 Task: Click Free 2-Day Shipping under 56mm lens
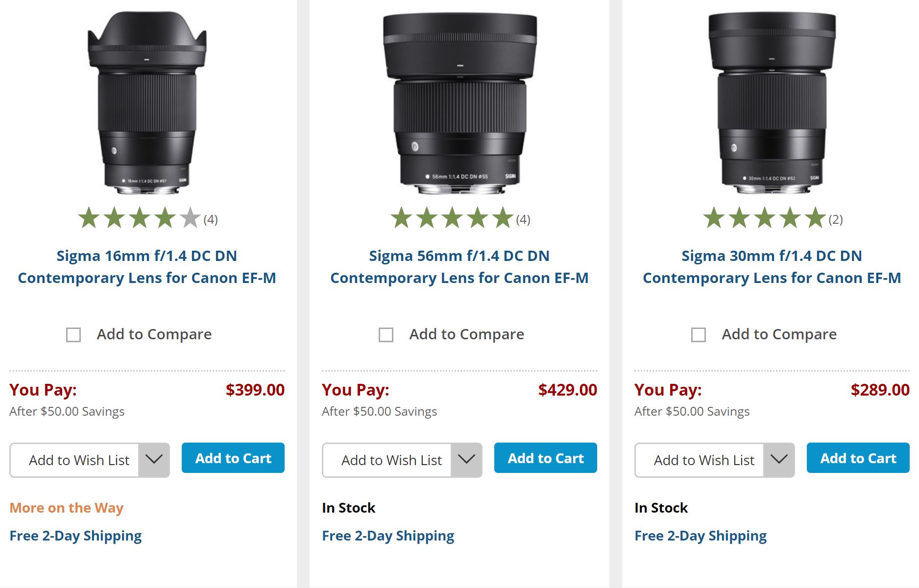pos(388,536)
